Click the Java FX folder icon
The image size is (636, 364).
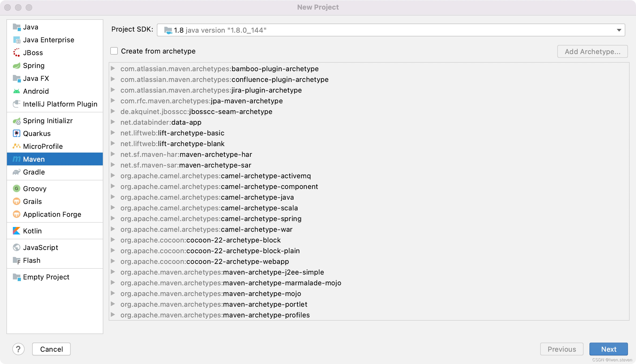point(17,78)
